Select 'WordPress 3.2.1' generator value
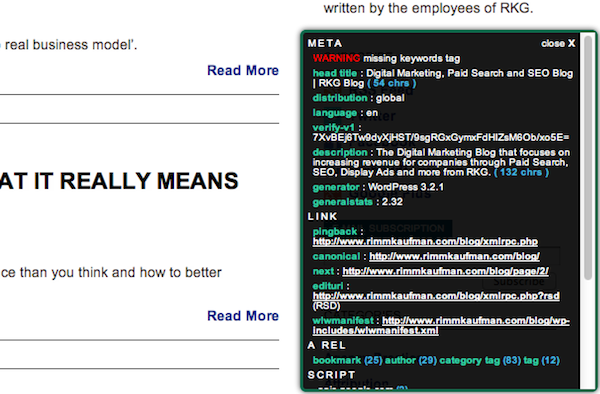 point(406,187)
